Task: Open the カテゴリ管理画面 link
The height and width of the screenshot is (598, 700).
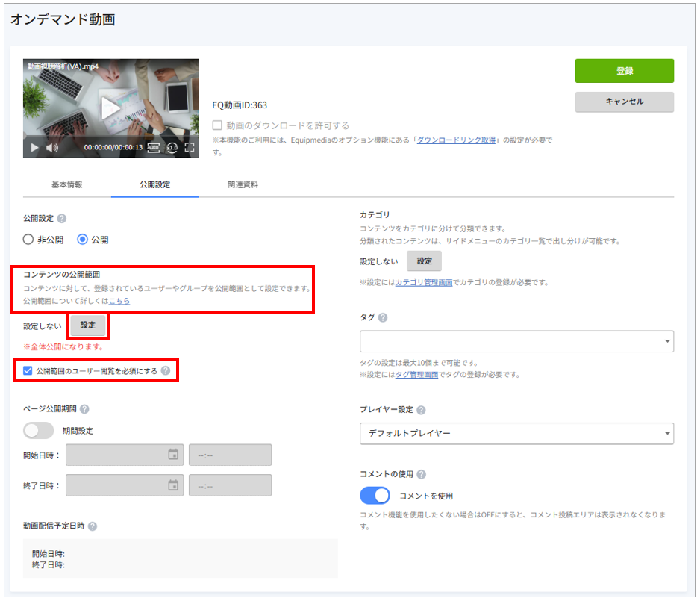Action: (x=424, y=283)
